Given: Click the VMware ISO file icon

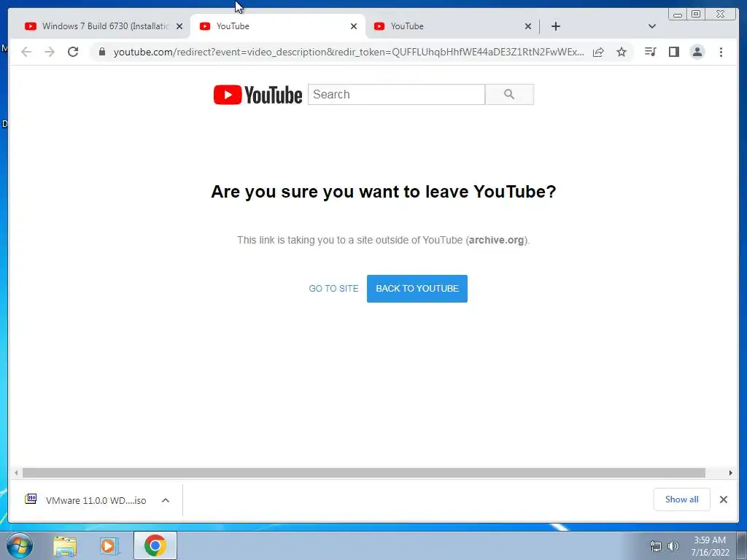Looking at the screenshot, I should (31, 499).
